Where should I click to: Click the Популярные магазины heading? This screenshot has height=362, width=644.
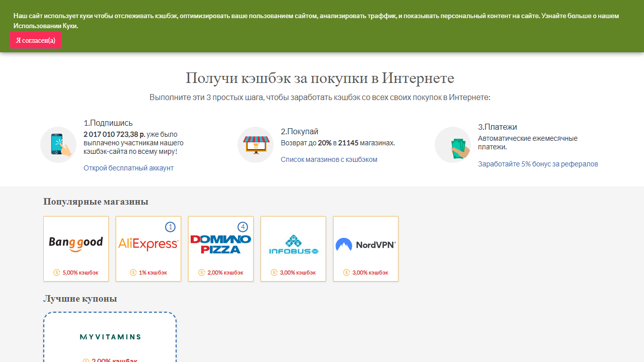click(x=95, y=201)
